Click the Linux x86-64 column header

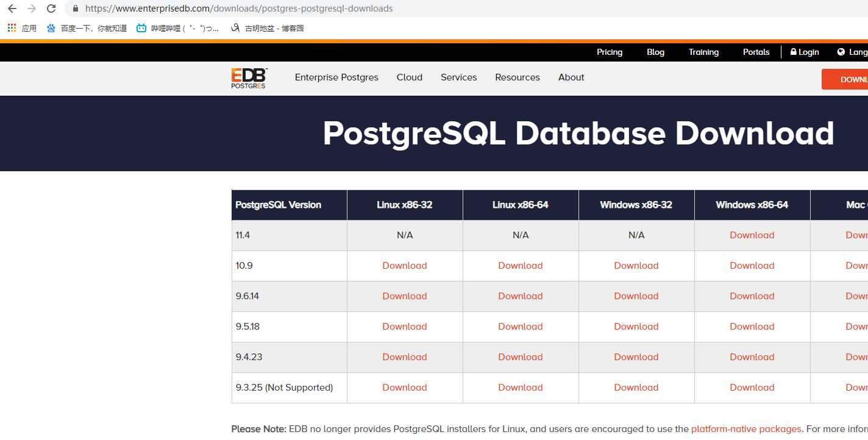pos(521,205)
